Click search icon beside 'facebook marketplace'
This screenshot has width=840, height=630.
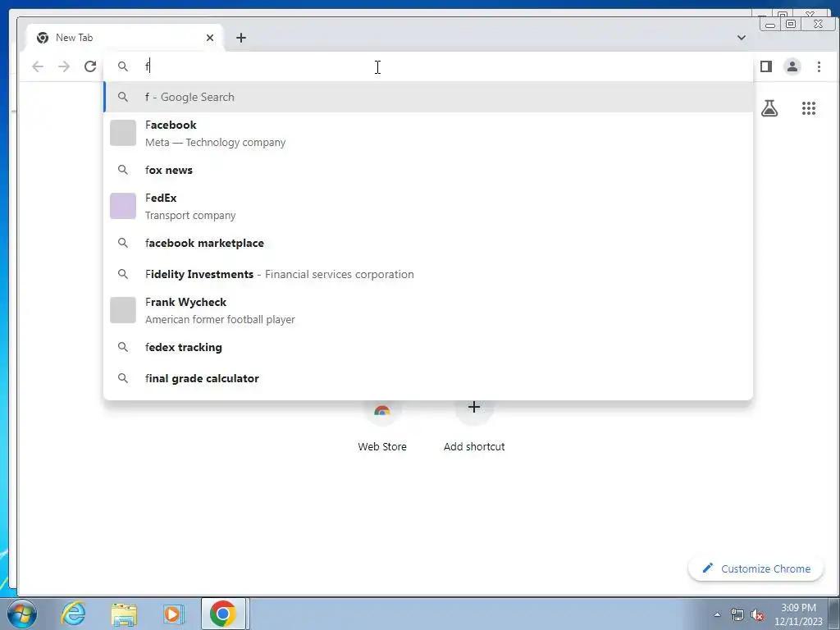pyautogui.click(x=123, y=243)
